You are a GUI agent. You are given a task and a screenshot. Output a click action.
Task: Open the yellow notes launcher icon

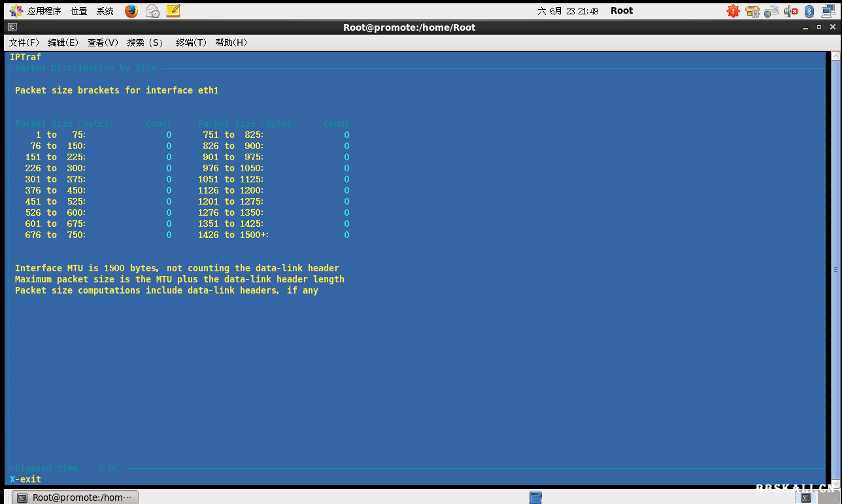(173, 10)
